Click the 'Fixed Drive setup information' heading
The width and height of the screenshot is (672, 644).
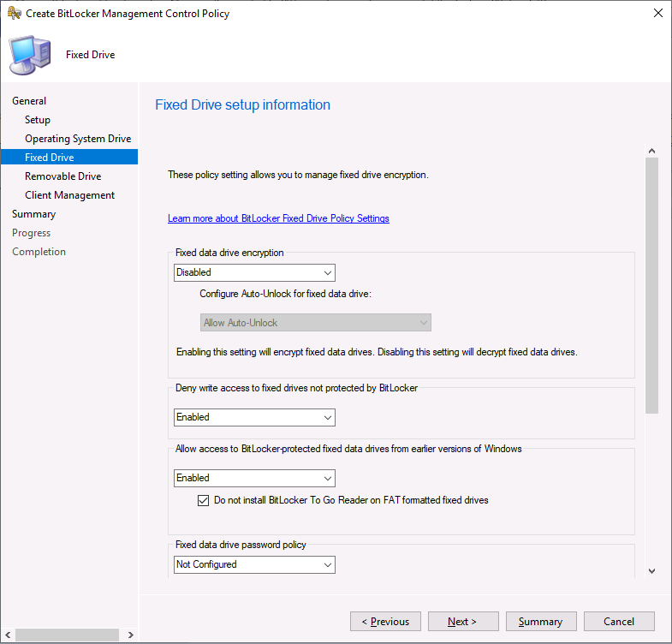[x=242, y=104]
